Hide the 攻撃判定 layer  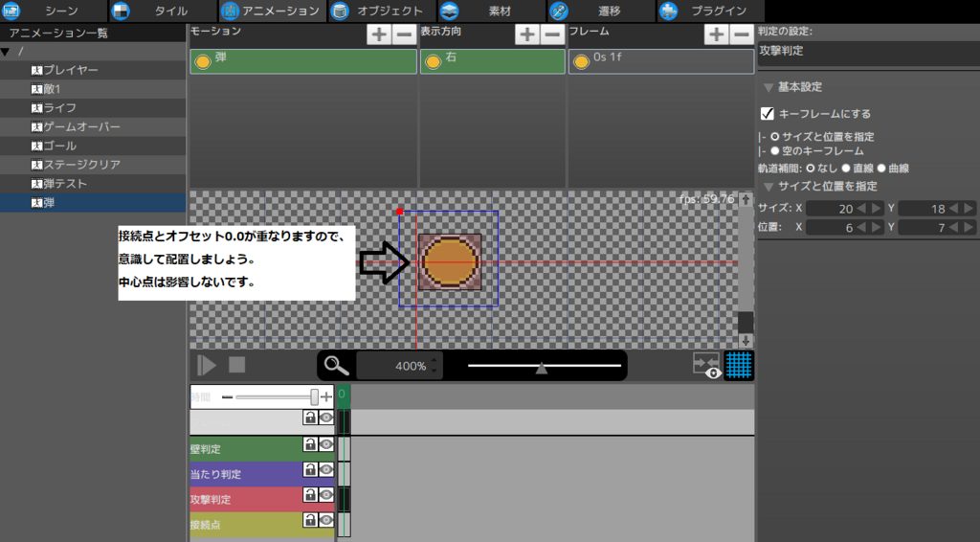point(326,494)
